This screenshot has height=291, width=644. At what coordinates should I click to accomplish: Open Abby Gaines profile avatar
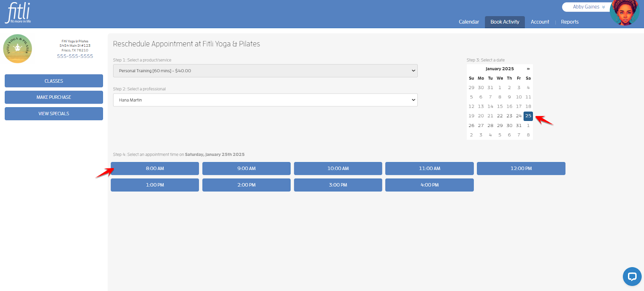click(x=625, y=13)
